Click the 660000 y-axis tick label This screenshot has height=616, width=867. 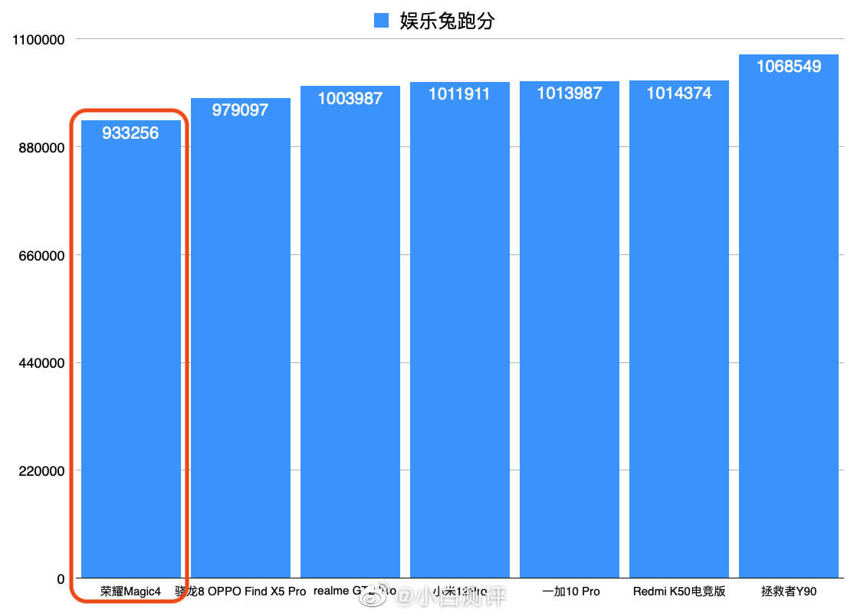coord(41,256)
